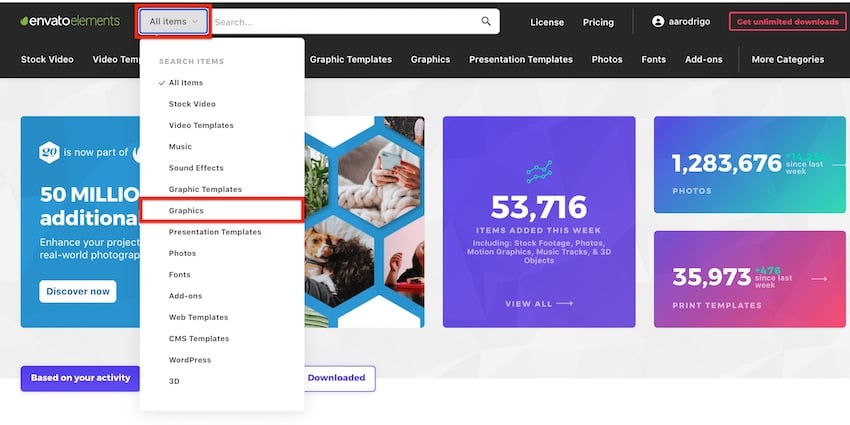The height and width of the screenshot is (425, 850).
Task: Click the hexagon logo in blue banner
Action: pos(49,152)
